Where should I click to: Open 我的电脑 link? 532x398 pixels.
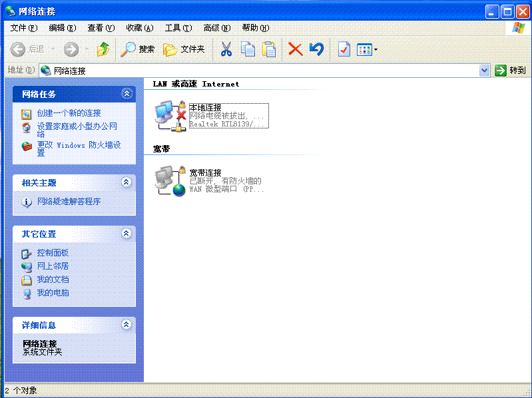click(53, 293)
